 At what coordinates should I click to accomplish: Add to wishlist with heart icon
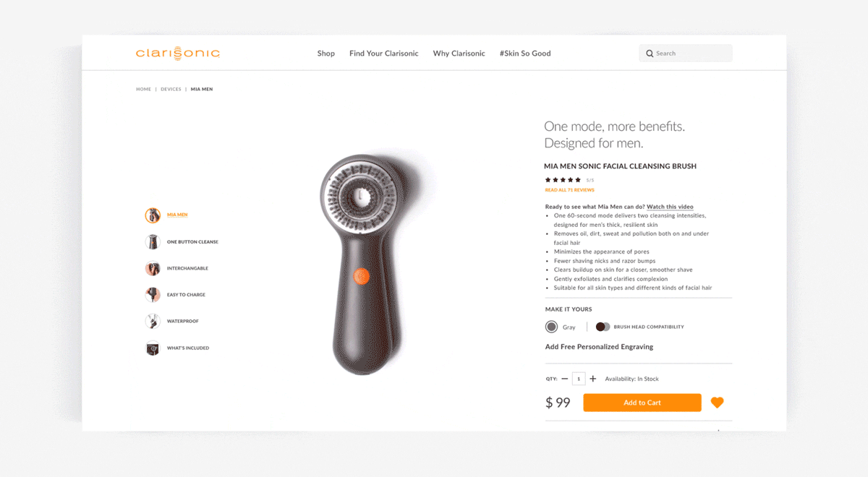pyautogui.click(x=717, y=403)
